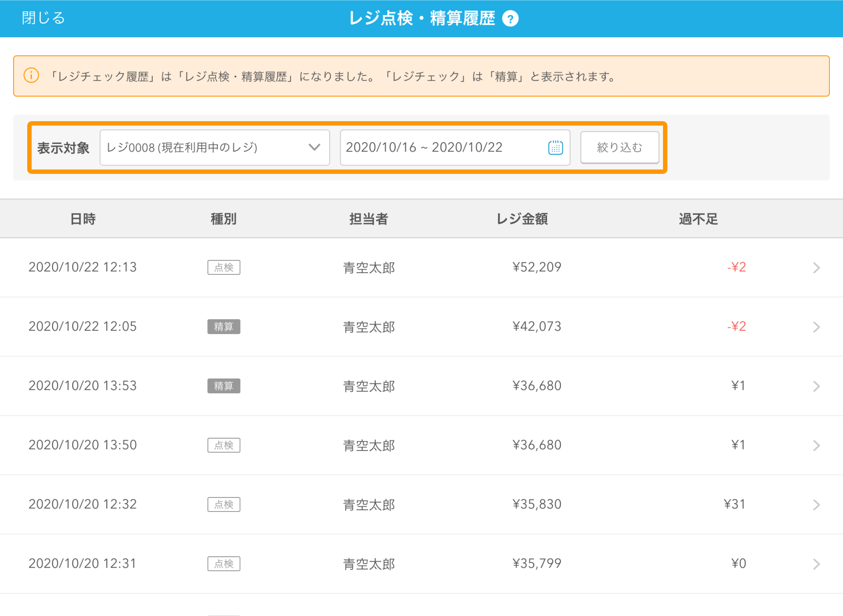Close the screen with 閉じる
This screenshot has width=843, height=616.
[x=43, y=18]
